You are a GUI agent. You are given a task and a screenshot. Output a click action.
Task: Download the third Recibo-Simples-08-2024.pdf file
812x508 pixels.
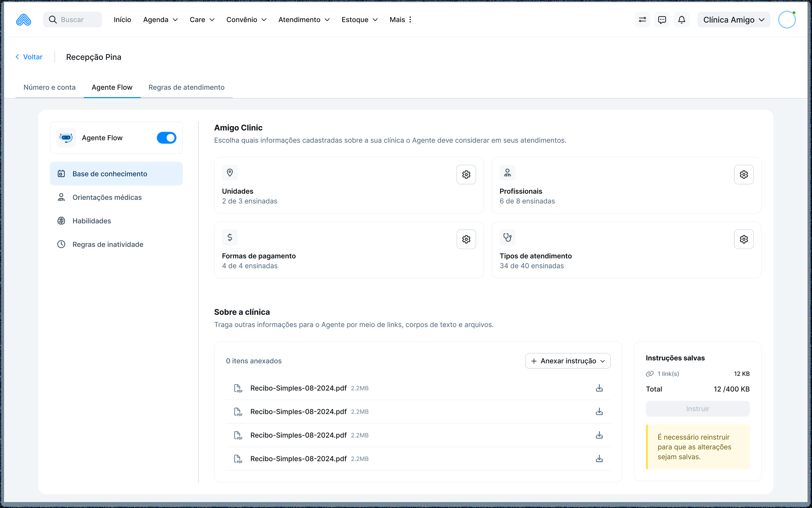(599, 435)
